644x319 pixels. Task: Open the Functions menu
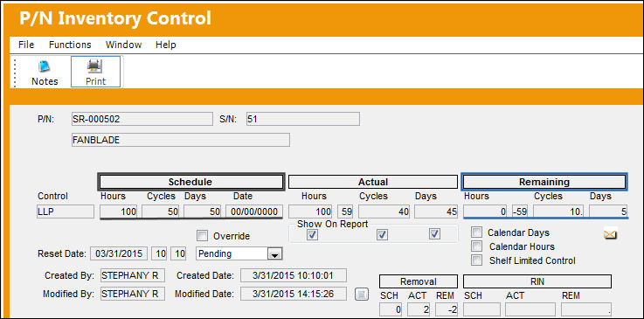70,45
